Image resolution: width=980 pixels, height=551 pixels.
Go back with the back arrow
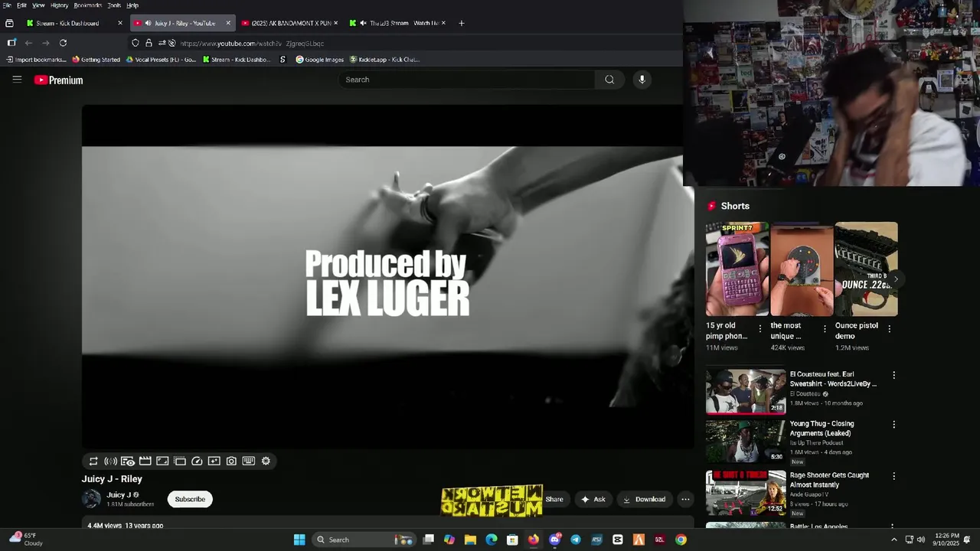28,43
